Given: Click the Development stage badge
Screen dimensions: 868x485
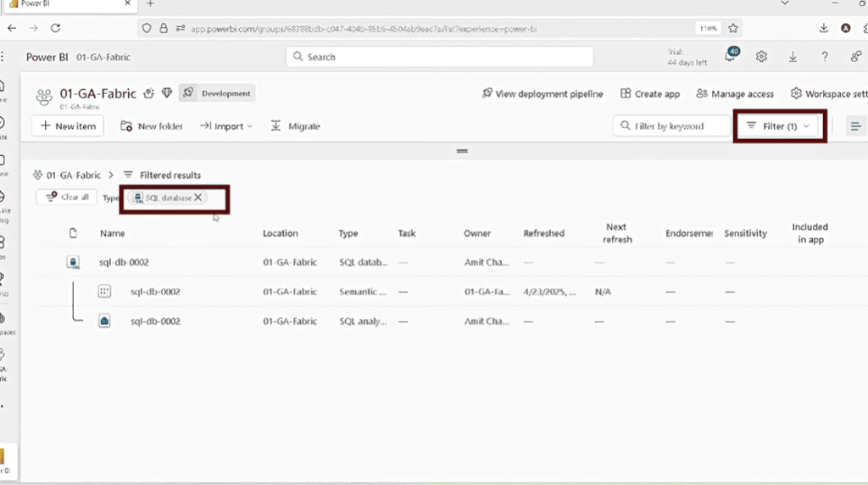Looking at the screenshot, I should tap(217, 93).
